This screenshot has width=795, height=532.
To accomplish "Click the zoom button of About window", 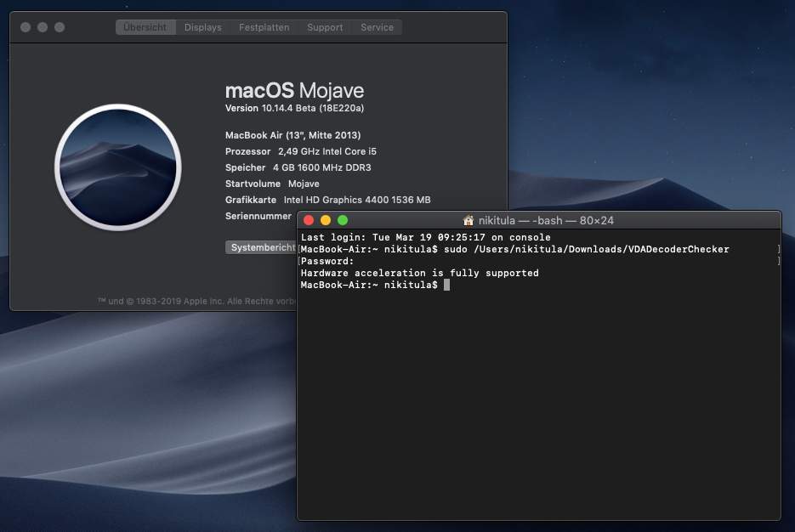I will (60, 27).
